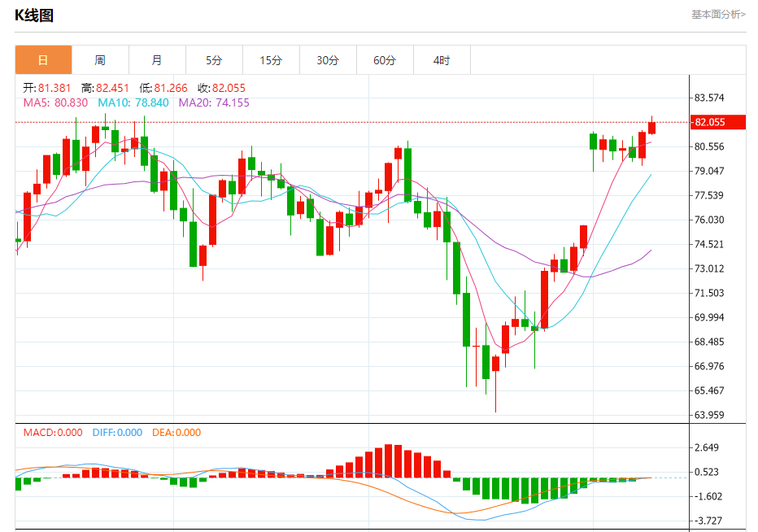The image size is (758, 532).
Task: Click the 低:81.266 low value
Action: (163, 88)
